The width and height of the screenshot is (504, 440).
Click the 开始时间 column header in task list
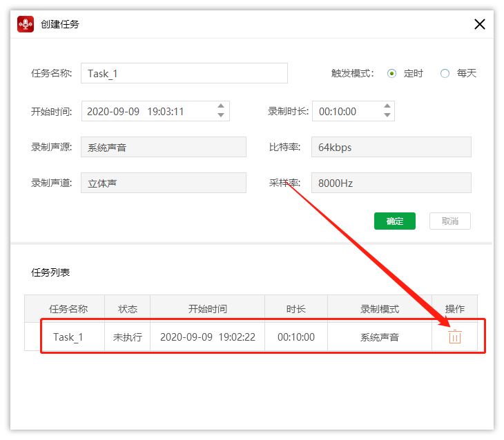[207, 309]
